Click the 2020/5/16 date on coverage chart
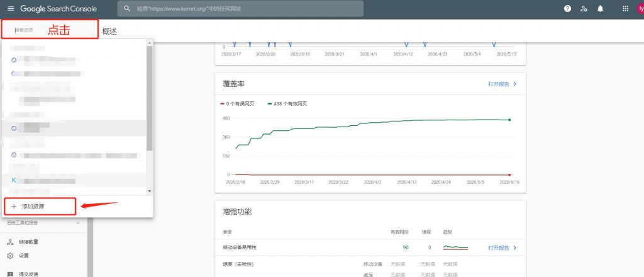The height and width of the screenshot is (277, 644). coord(509,182)
